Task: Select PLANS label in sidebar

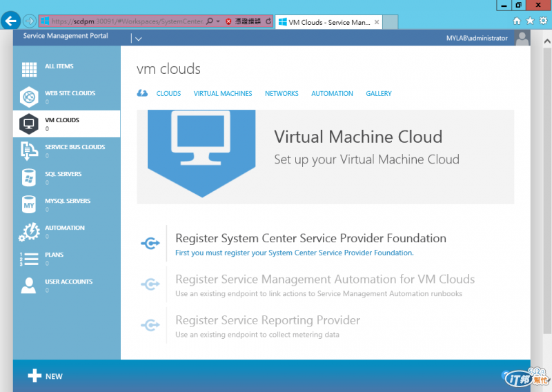Action: click(x=55, y=255)
